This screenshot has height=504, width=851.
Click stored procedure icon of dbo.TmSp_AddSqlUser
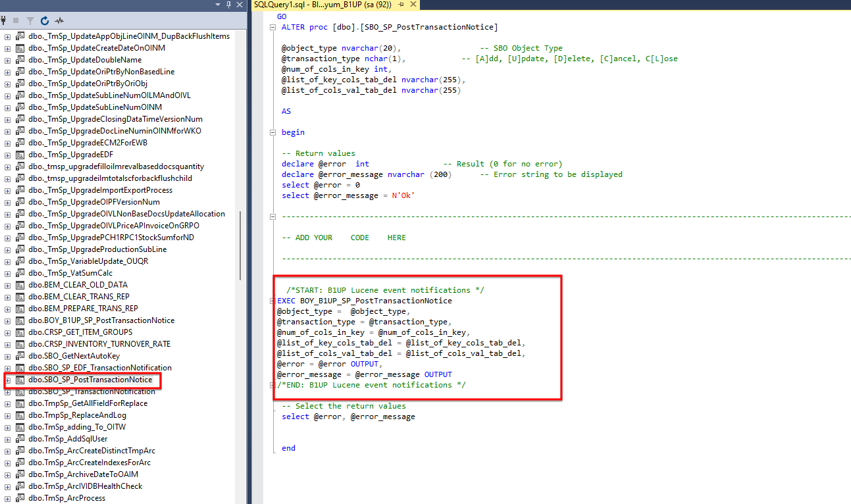coord(20,439)
